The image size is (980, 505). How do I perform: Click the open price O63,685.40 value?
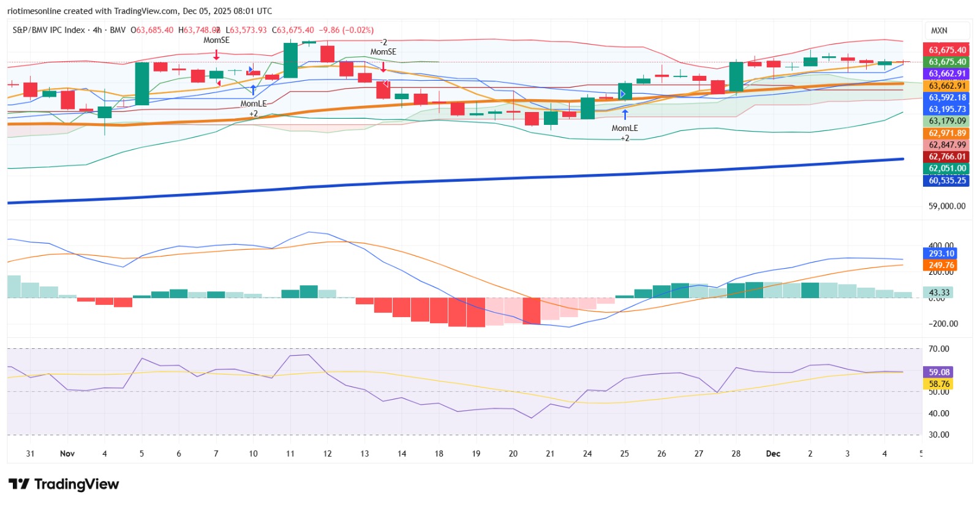[152, 30]
